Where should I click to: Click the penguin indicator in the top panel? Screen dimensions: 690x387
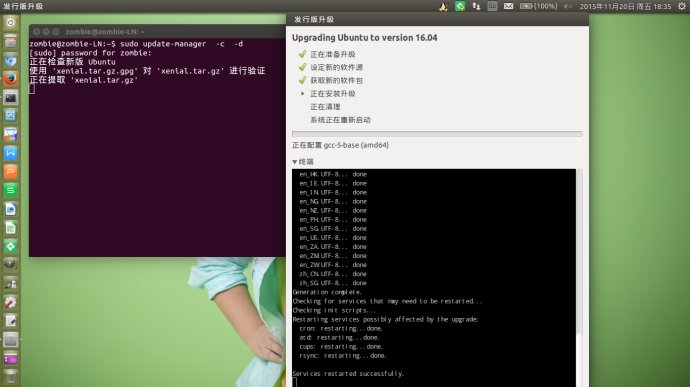(x=443, y=6)
